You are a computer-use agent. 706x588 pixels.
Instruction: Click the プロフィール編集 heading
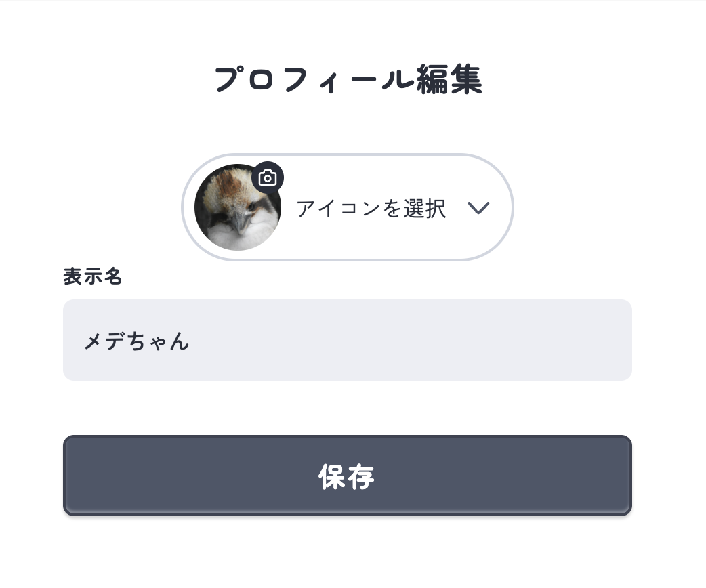tap(348, 80)
